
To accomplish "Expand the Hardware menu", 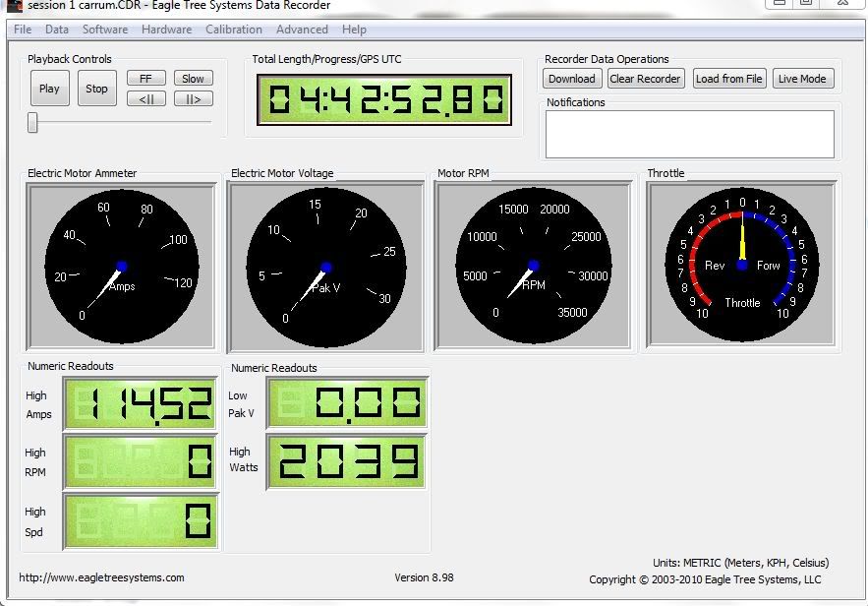I will coord(166,30).
